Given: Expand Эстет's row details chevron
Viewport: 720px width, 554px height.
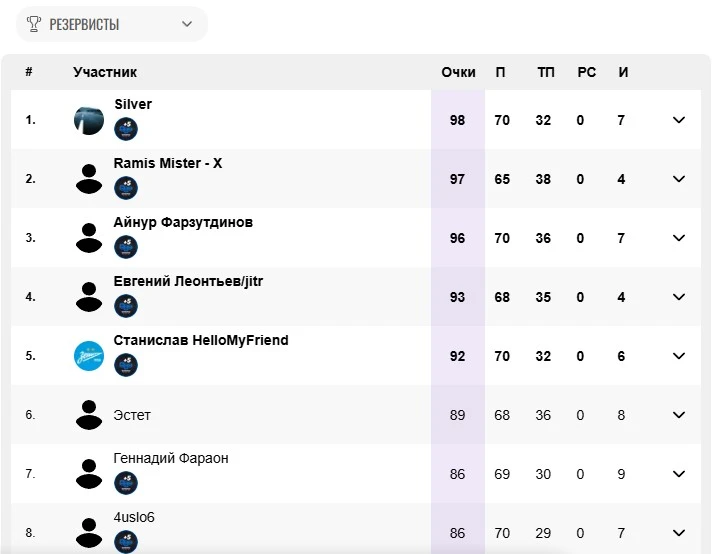Looking at the screenshot, I should tap(679, 415).
